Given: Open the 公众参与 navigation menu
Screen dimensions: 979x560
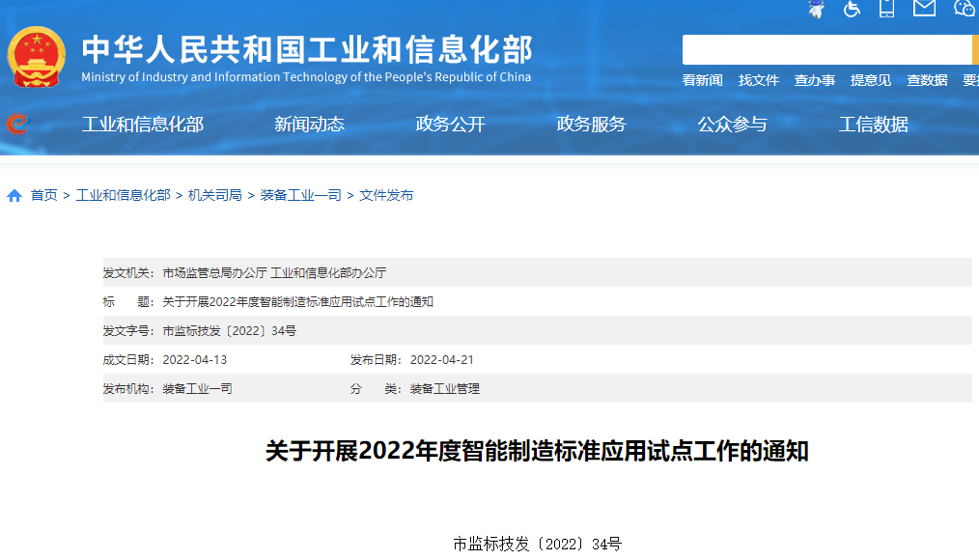Looking at the screenshot, I should pyautogui.click(x=731, y=125).
